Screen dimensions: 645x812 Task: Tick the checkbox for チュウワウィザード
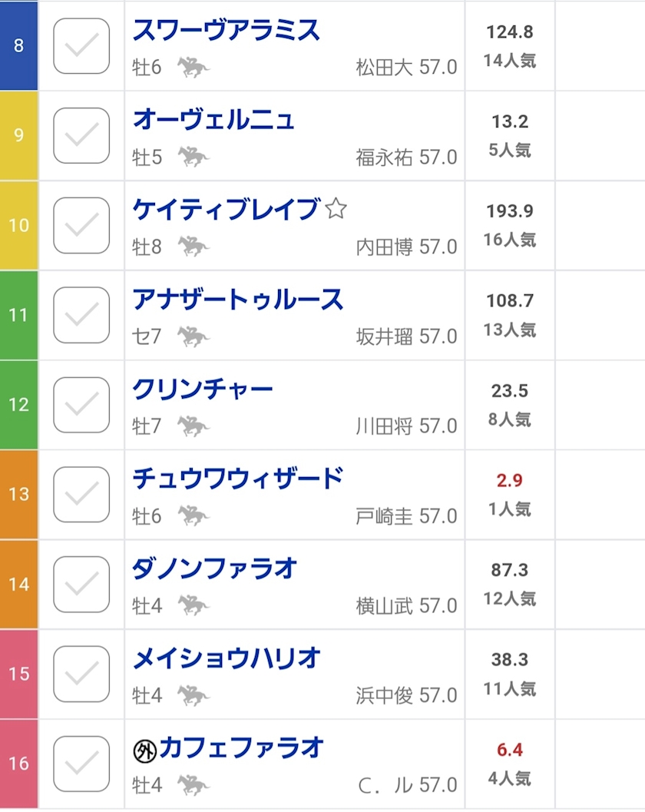click(x=81, y=494)
